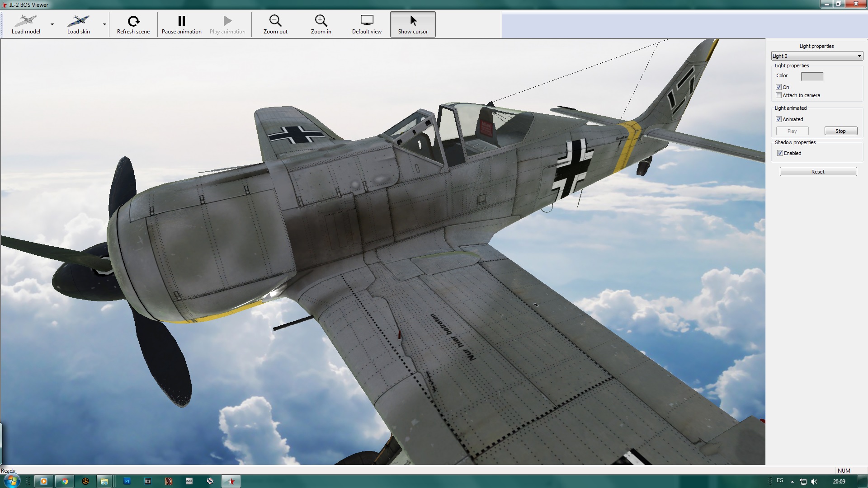The image size is (868, 488).
Task: Switch to Photoshop in the taskbar
Action: 127,481
